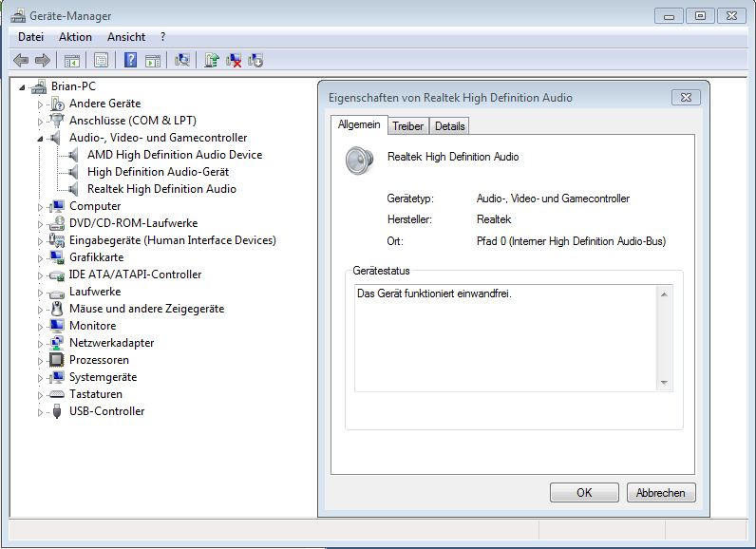Click the Netzwerkadapter network icon

[57, 343]
